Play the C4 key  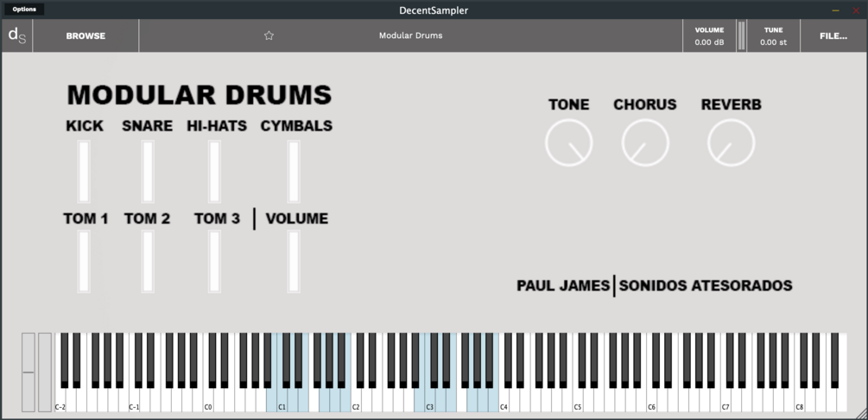pos(504,401)
